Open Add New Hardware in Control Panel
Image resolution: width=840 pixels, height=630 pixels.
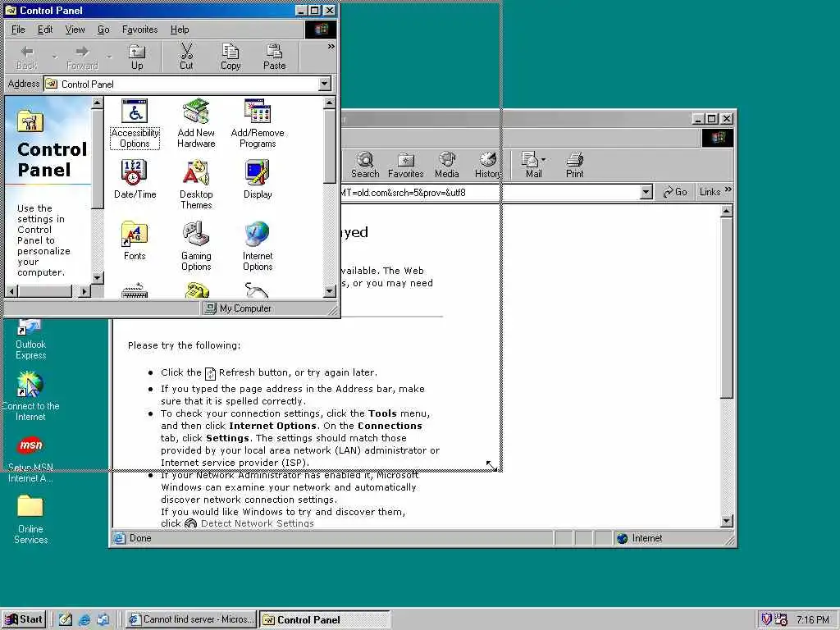click(x=196, y=124)
